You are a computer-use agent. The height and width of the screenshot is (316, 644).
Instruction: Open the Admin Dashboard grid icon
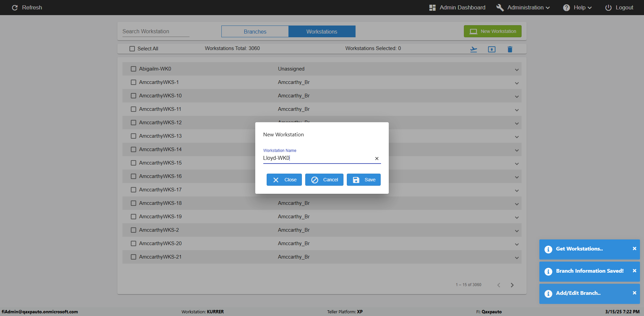(x=432, y=7)
